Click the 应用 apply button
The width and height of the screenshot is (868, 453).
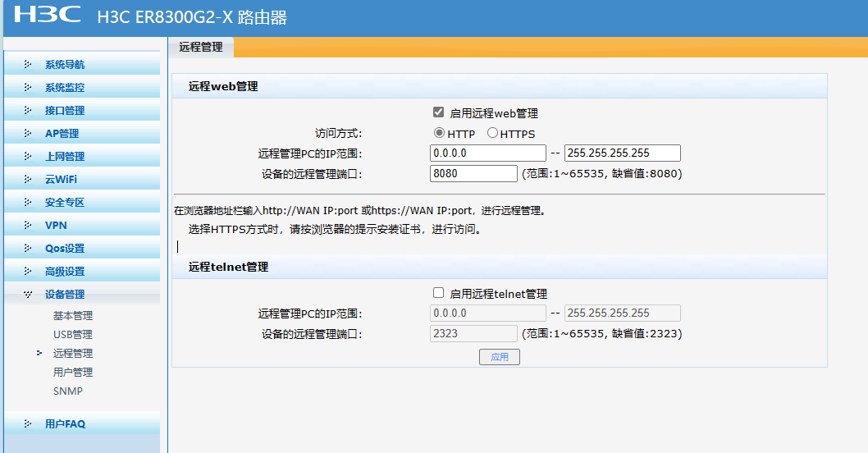click(500, 357)
